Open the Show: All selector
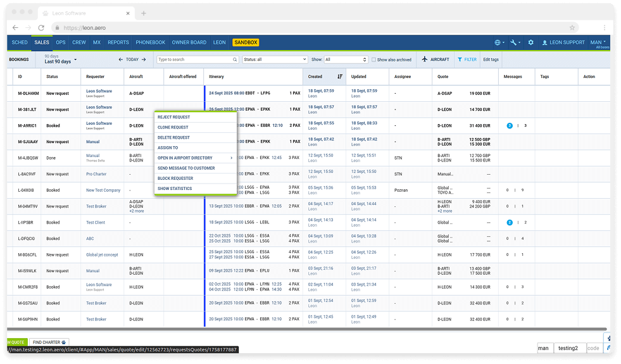Viewport: 621px width, 364px height. (346, 60)
